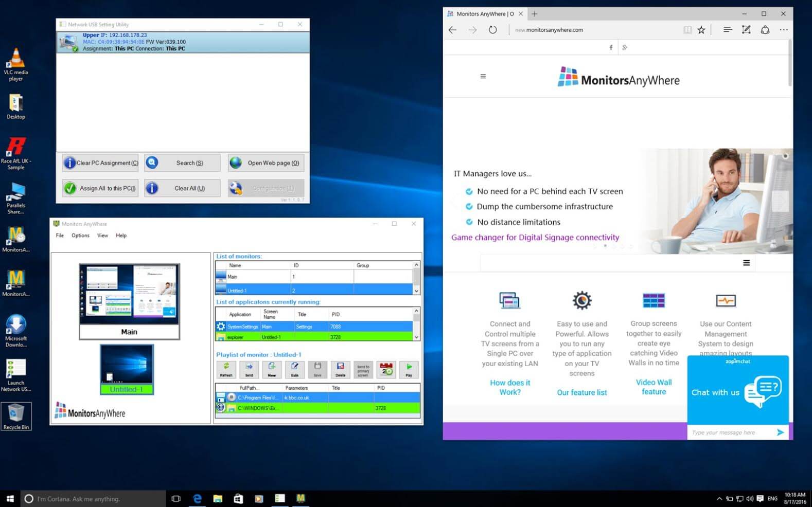Click the New playlist item button
This screenshot has height=507, width=812.
[x=272, y=369]
